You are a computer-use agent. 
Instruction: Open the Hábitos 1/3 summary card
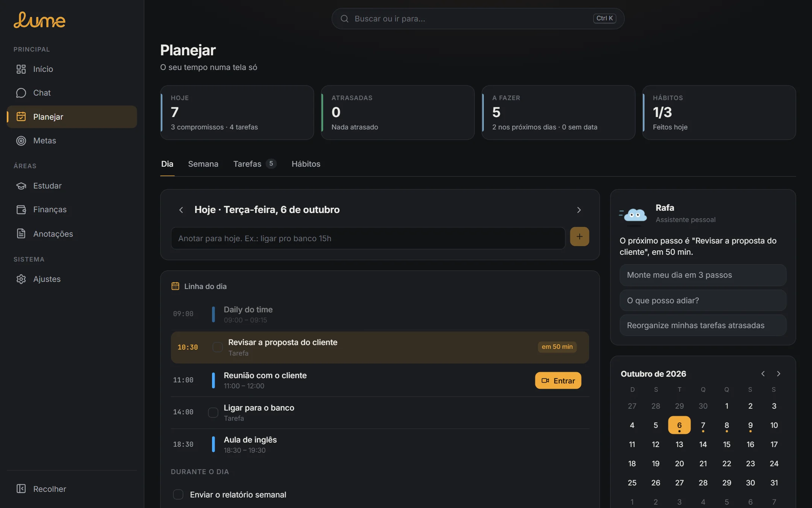(719, 113)
